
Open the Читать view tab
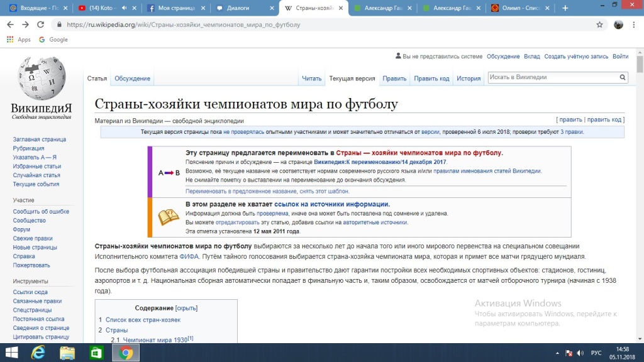click(311, 79)
